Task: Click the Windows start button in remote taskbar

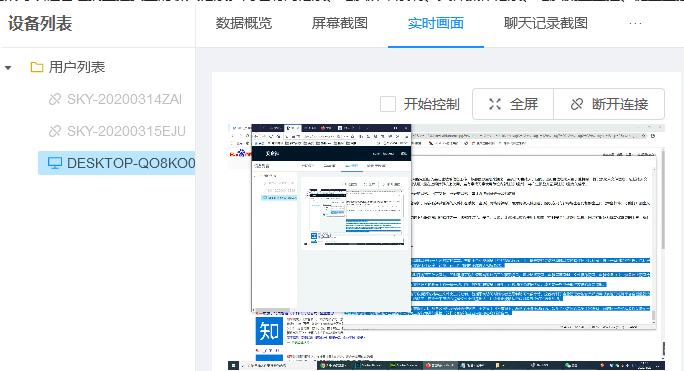Action: point(233,365)
